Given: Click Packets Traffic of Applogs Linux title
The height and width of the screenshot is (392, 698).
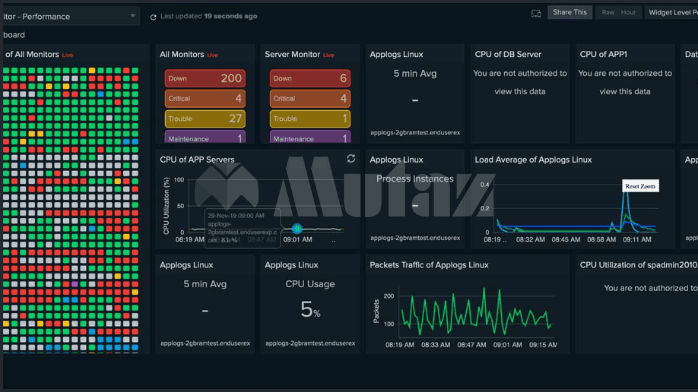Looking at the screenshot, I should coord(429,265).
